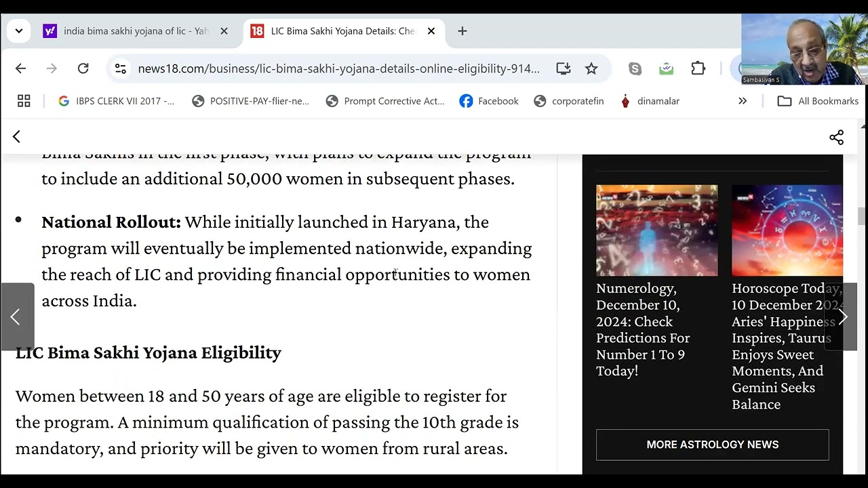The width and height of the screenshot is (868, 488).
Task: Click the National Rollout: bold text
Action: (x=111, y=222)
